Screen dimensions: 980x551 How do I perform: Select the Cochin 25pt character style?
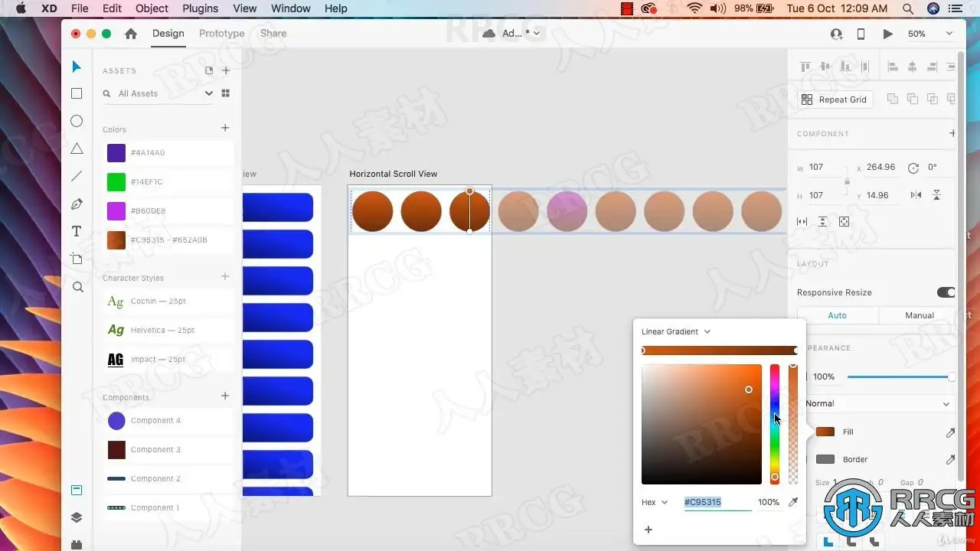168,302
